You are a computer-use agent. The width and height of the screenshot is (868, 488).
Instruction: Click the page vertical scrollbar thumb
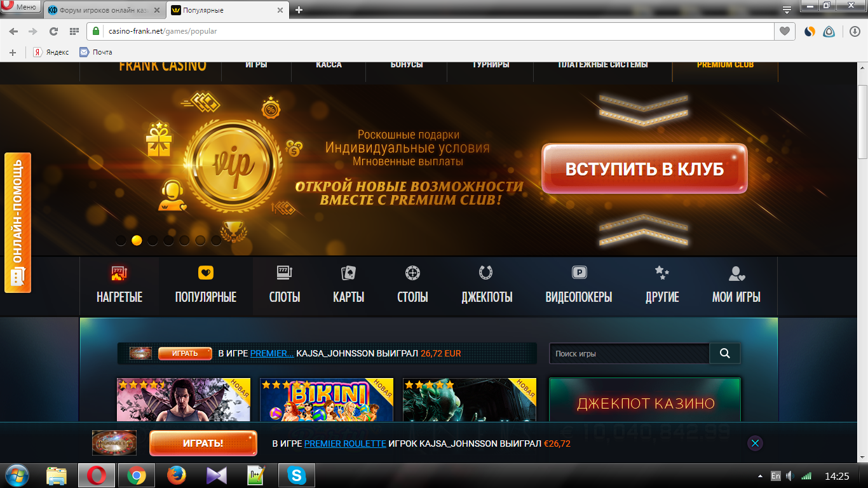[x=862, y=121]
